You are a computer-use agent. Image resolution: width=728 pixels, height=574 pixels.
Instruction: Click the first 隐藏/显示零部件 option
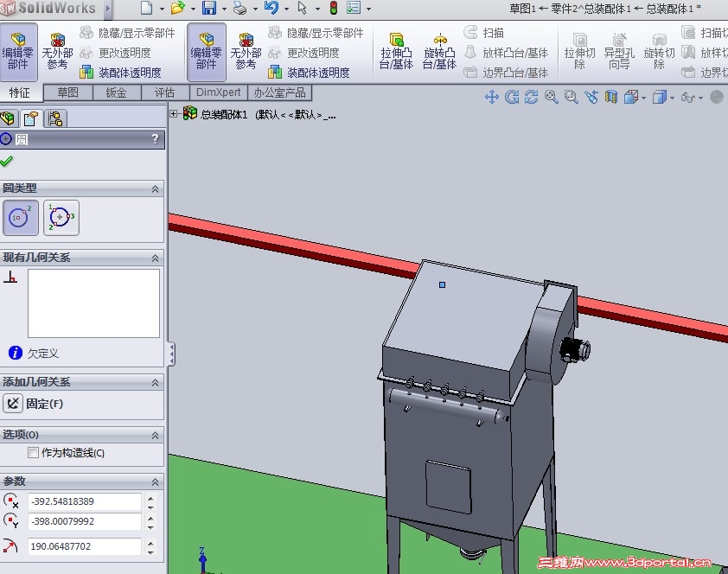coord(127,33)
